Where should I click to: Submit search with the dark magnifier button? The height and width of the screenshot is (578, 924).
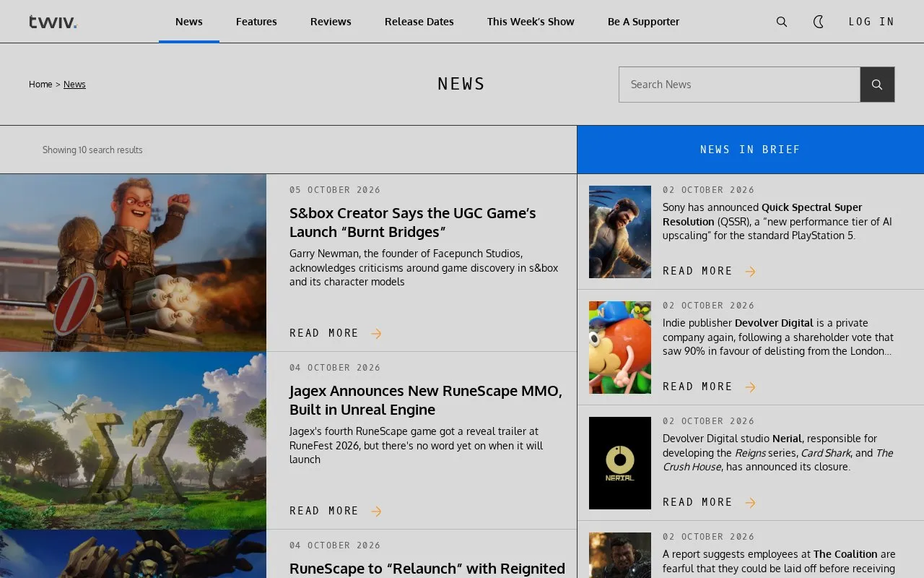point(877,85)
